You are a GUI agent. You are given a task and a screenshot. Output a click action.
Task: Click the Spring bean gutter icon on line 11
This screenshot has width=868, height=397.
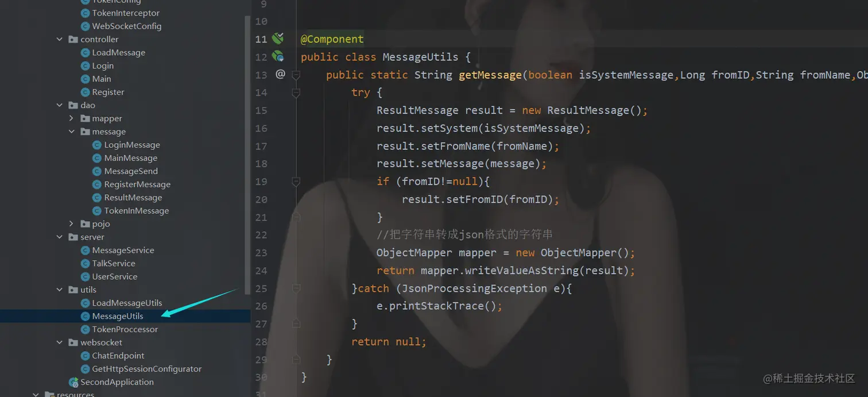coord(278,38)
